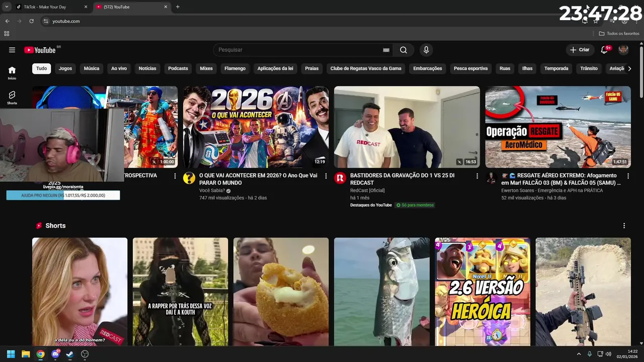Select the Temporada filter chip

(556, 68)
